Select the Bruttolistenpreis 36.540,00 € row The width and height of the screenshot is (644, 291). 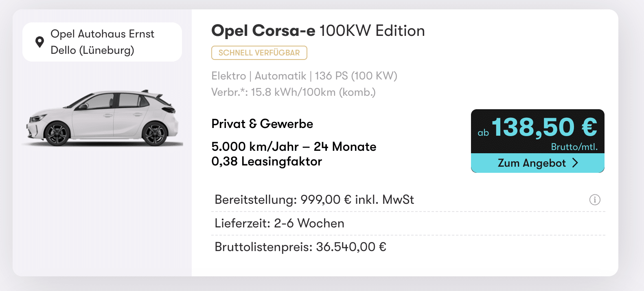408,247
